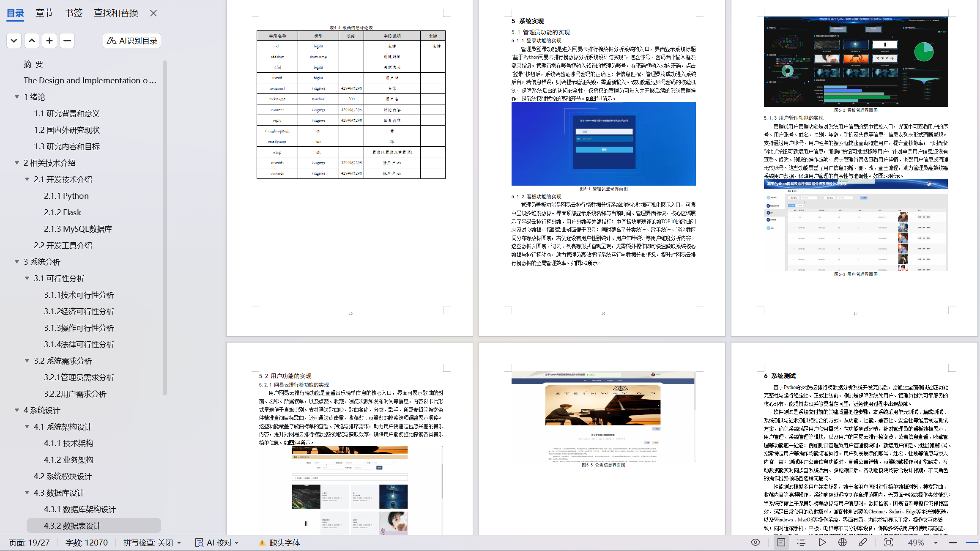Viewport: 980px width, 551px height.
Task: Click the fit-page zoom icon
Action: tap(888, 543)
